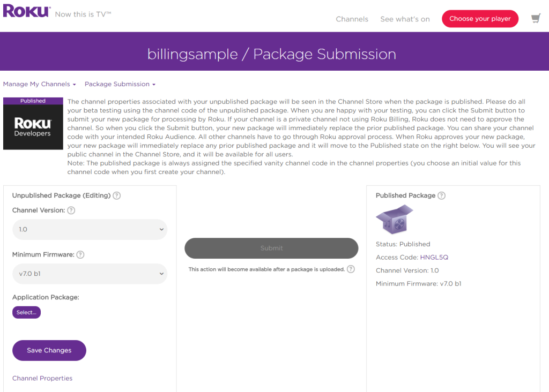The height and width of the screenshot is (392, 549).
Task: Click the Roku logo in header
Action: point(27,11)
